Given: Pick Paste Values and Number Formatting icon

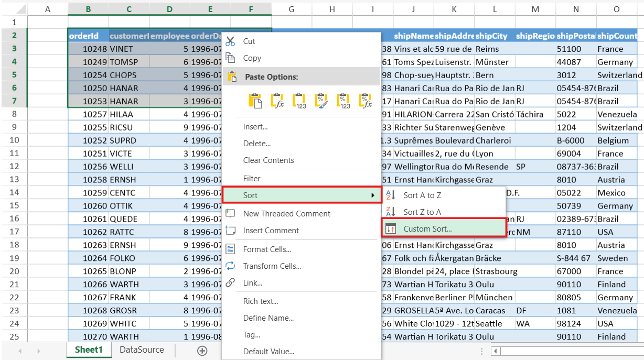Looking at the screenshot, I should click(x=344, y=101).
